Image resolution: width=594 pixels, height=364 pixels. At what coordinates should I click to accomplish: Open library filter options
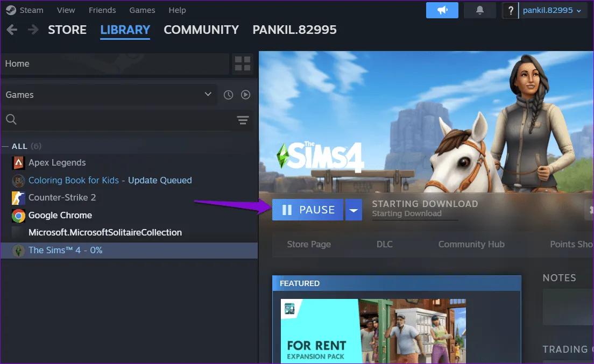[x=243, y=120]
